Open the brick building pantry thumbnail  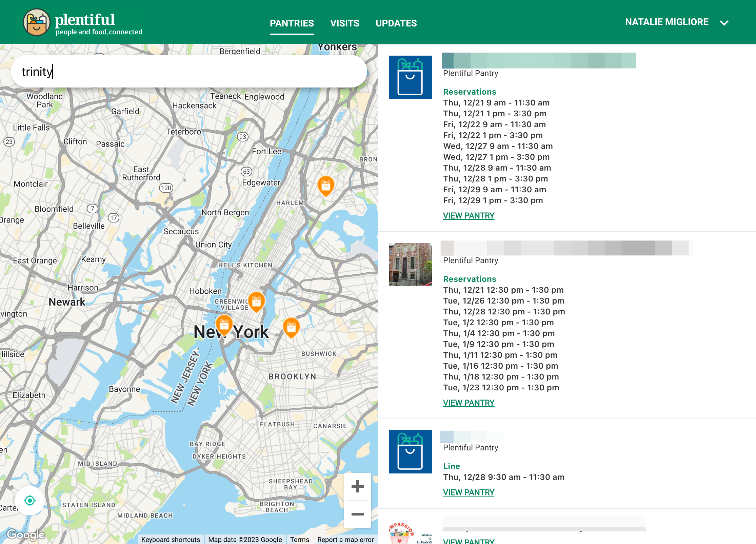(411, 265)
